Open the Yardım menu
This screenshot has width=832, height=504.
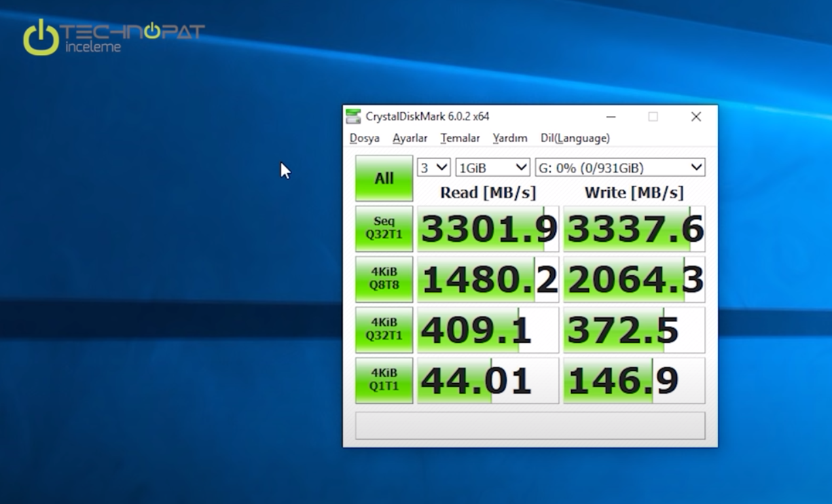[510, 138]
